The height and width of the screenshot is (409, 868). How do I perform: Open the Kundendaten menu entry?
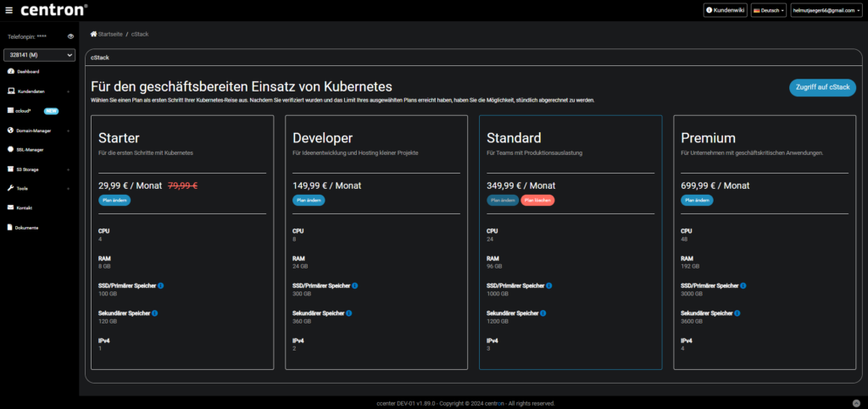31,91
